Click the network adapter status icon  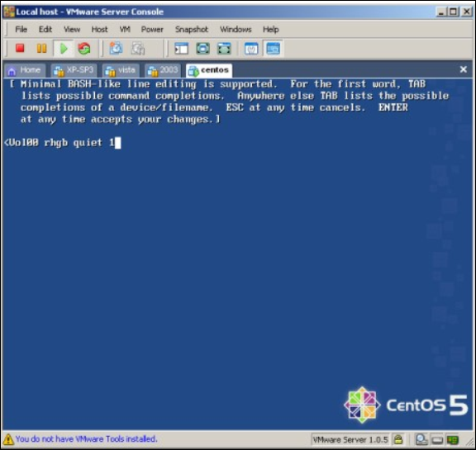click(452, 439)
